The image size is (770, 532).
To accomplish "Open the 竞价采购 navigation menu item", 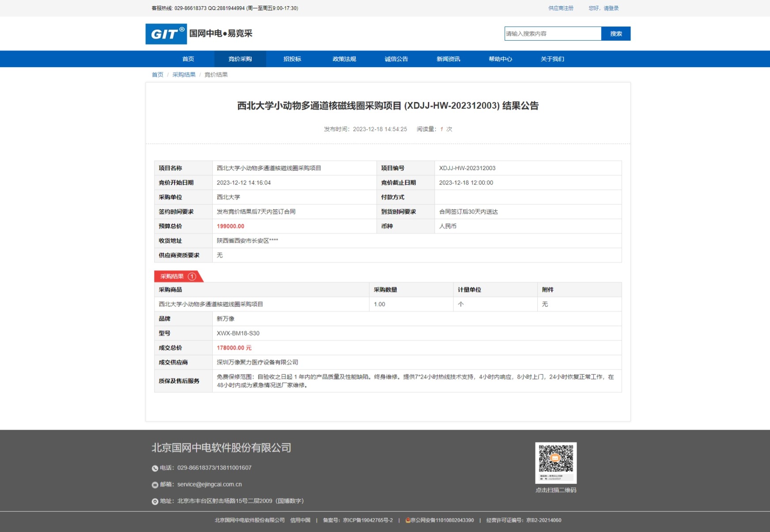I will tap(240, 59).
